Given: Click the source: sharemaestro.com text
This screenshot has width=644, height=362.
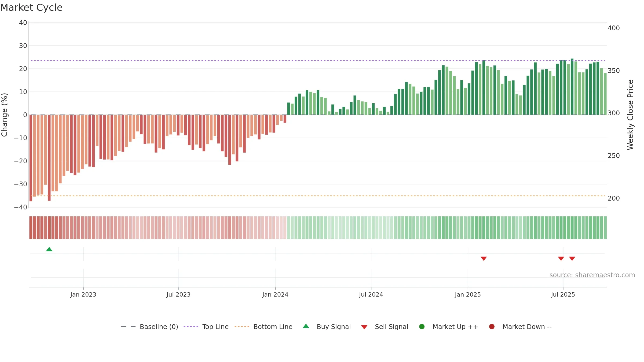Looking at the screenshot, I should coord(592,275).
